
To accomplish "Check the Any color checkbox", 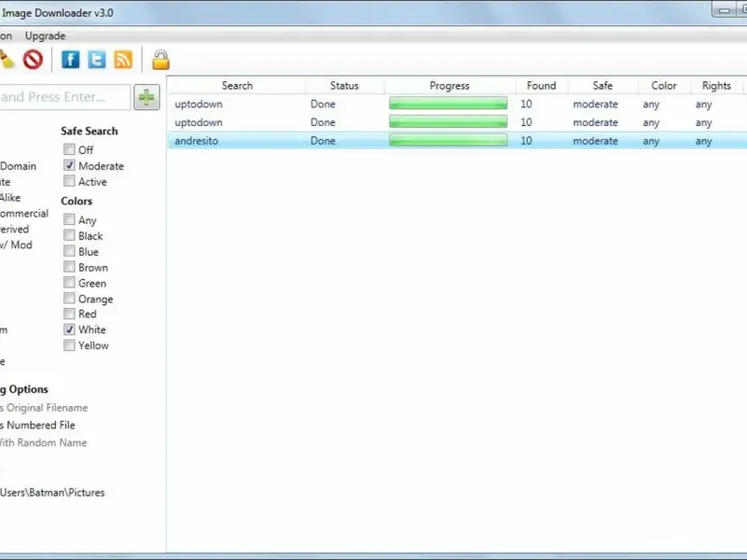I will pos(69,219).
